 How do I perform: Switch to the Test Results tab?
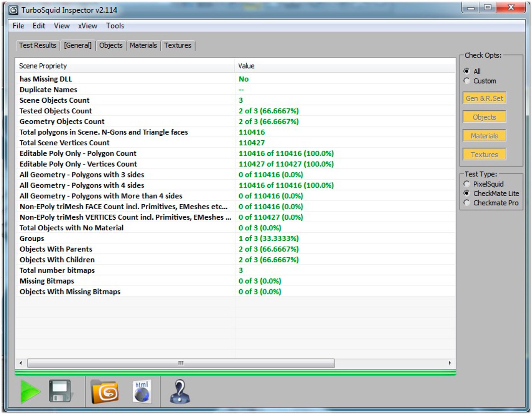click(38, 45)
